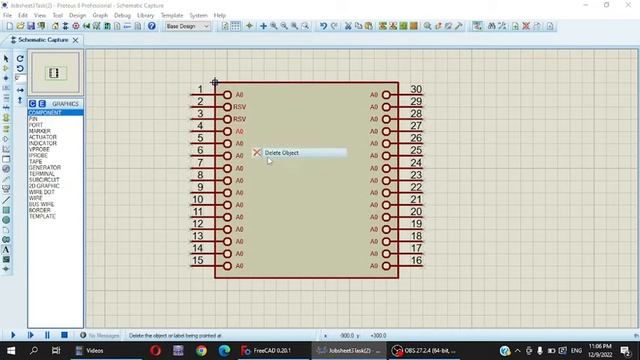
Task: Select the Selection Mode arrow tool
Action: 6,58
